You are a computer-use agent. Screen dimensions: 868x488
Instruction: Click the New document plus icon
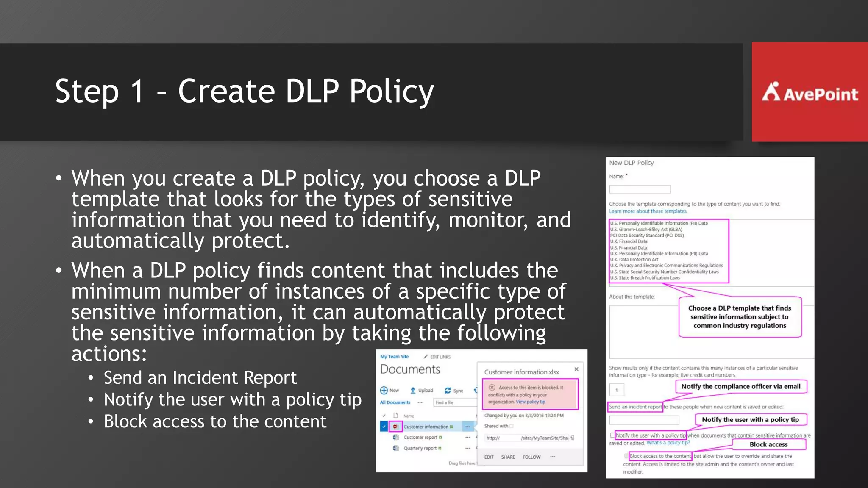[x=384, y=390]
